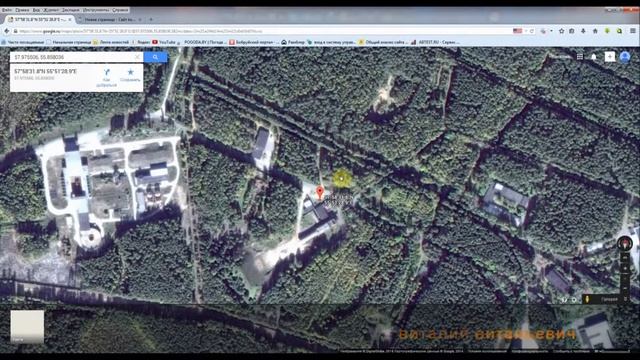The width and height of the screenshot is (640, 360).
Task: Open the Инструменты menu
Action: point(96,10)
